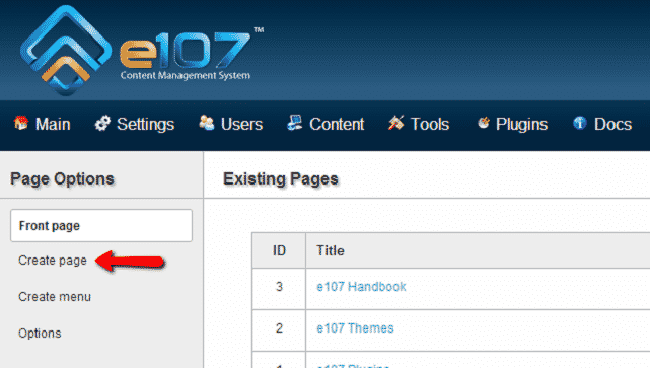Click the computer icon beside Content
This screenshot has width=650, height=368.
click(294, 123)
